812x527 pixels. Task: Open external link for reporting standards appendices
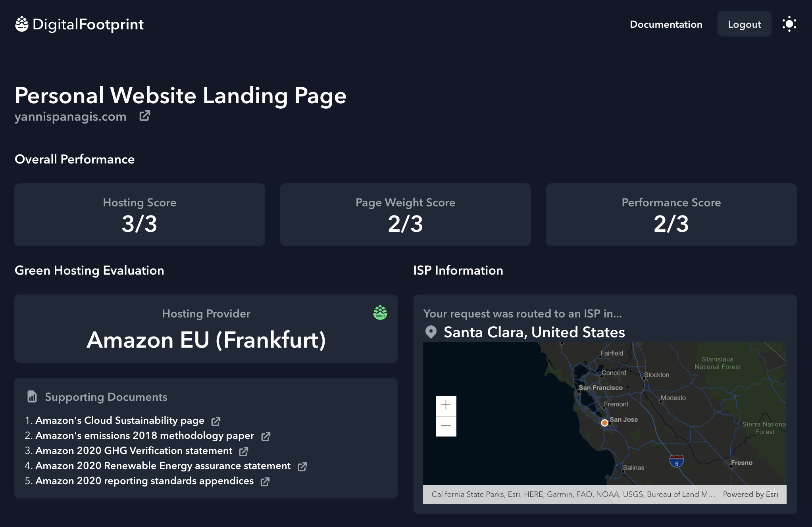click(x=265, y=481)
